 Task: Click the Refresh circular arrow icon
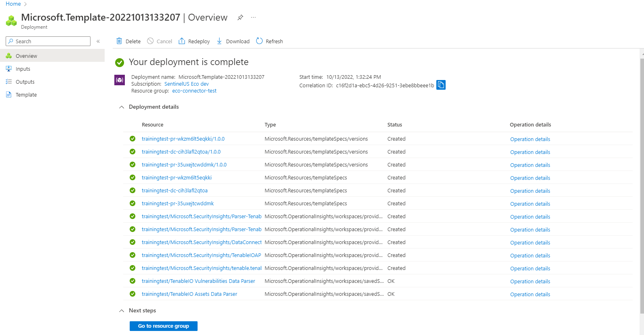coord(259,41)
